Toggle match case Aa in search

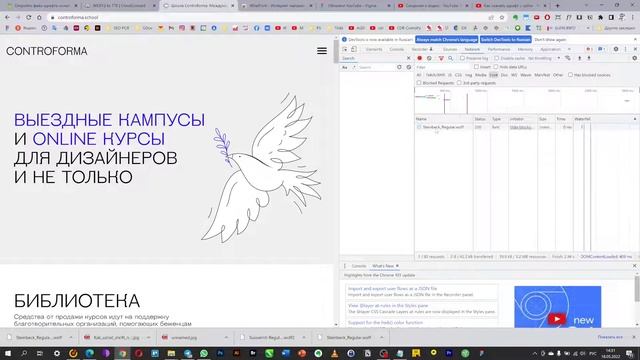[345, 67]
